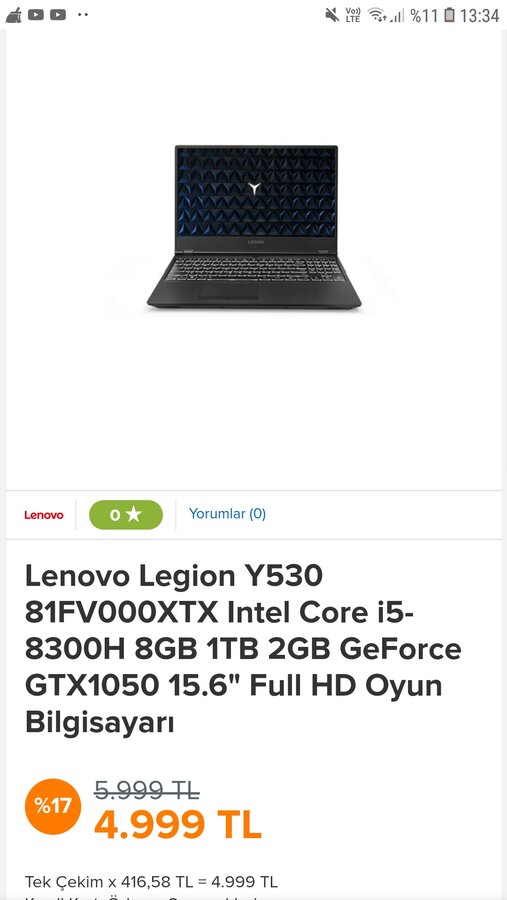Tap the orange %17 discount badge
The width and height of the screenshot is (507, 900).
pyautogui.click(x=53, y=806)
